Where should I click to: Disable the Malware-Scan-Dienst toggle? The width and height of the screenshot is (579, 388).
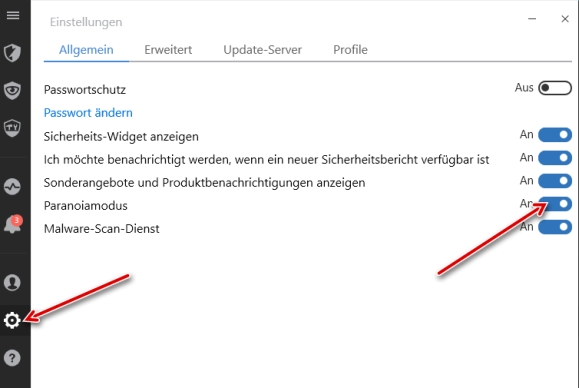coord(555,227)
